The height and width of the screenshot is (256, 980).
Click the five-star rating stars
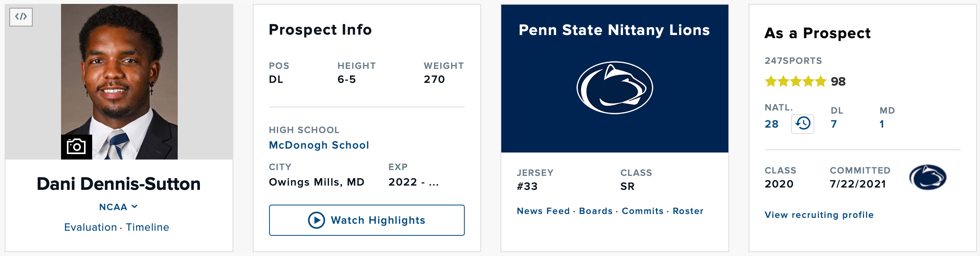(x=795, y=82)
